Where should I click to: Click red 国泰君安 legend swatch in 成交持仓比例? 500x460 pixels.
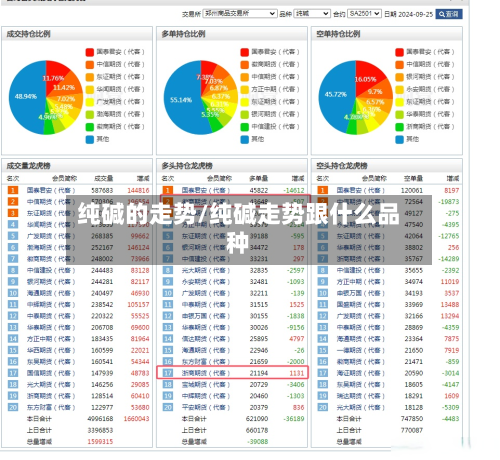(x=90, y=52)
